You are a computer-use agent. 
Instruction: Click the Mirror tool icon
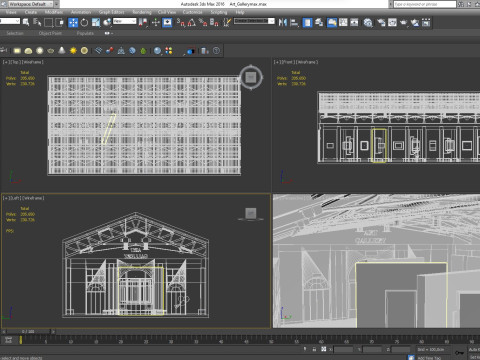pyautogui.click(x=283, y=22)
